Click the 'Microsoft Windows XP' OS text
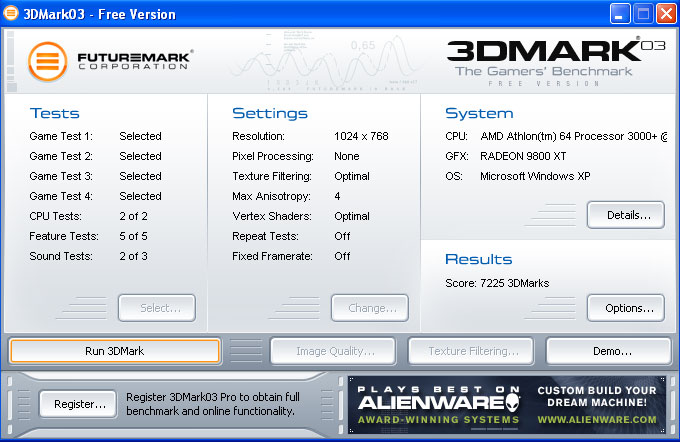The image size is (680, 442). coord(535,176)
